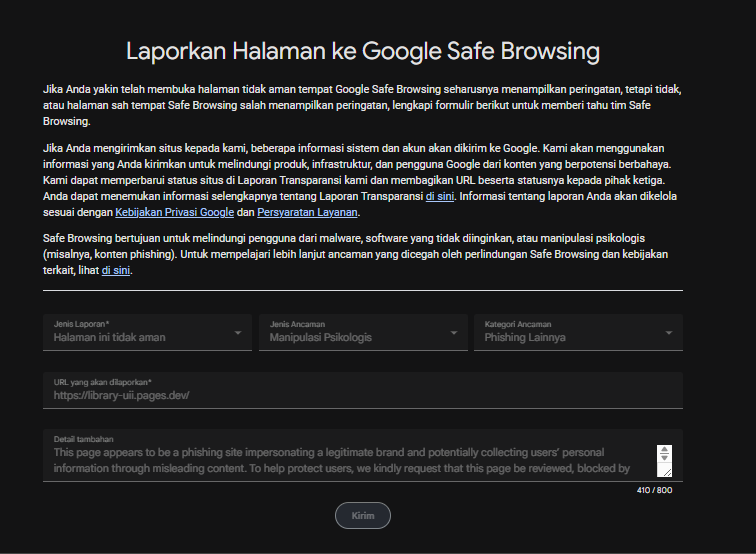
Task: Open the Jenis Ancaman dropdown
Action: point(363,332)
